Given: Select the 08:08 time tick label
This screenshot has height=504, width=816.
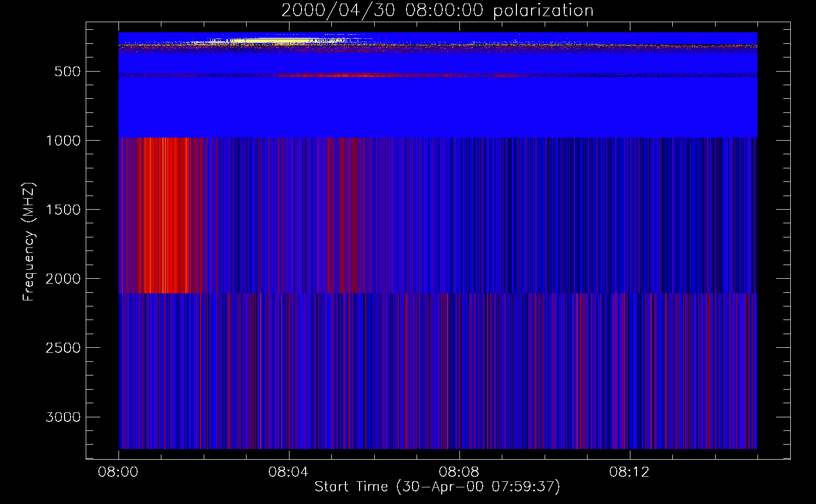Looking at the screenshot, I should click(459, 472).
